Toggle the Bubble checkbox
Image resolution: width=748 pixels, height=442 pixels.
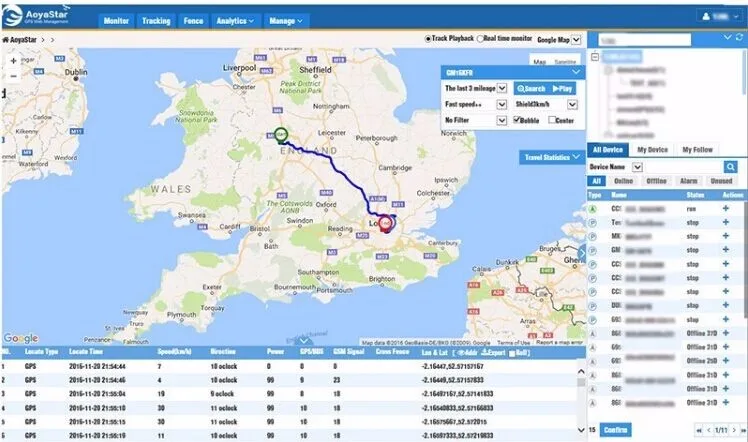516,120
